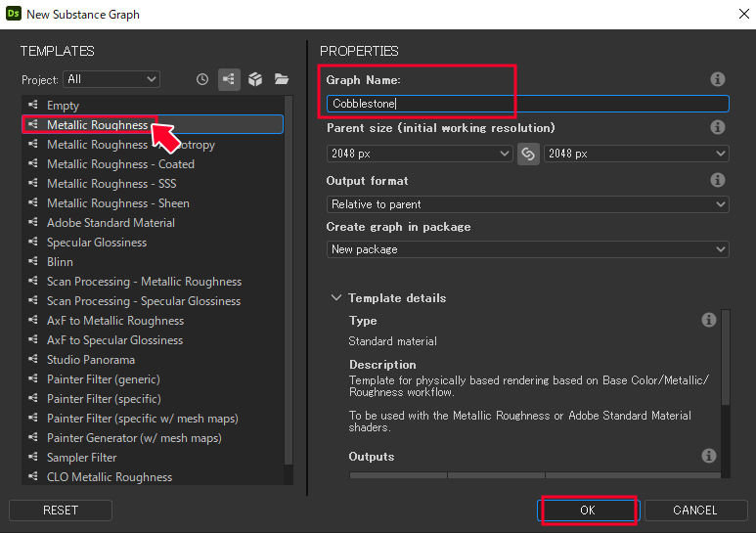Select the 3D cube templates filter icon
Screen dimensions: 756x533
[255, 79]
